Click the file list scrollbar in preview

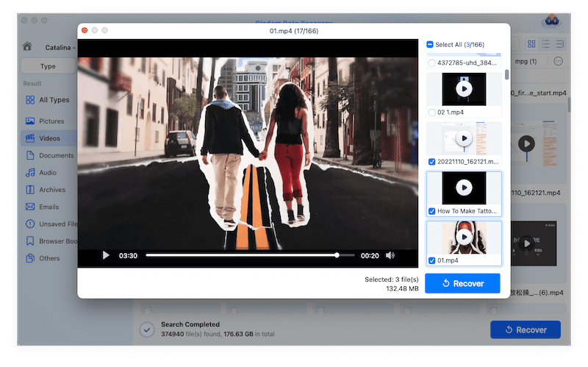click(x=507, y=77)
